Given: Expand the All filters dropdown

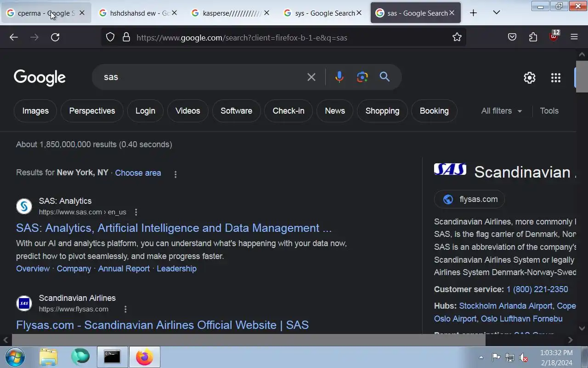Looking at the screenshot, I should click(x=502, y=111).
